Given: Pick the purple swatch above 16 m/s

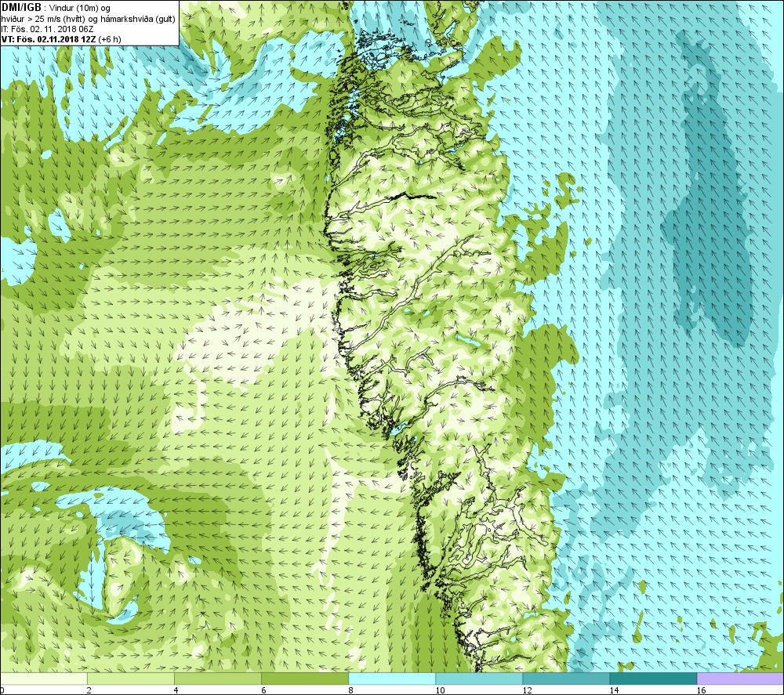Looking at the screenshot, I should point(740,679).
